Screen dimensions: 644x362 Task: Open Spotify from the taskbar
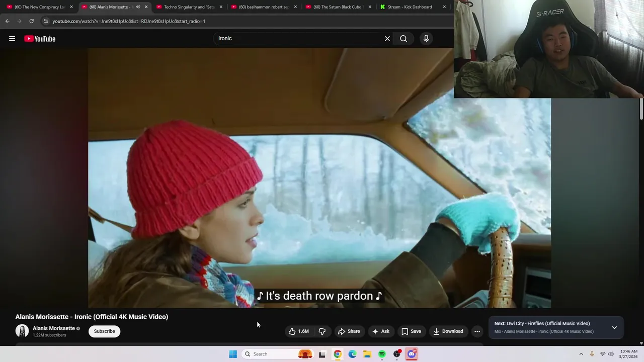[382, 354]
